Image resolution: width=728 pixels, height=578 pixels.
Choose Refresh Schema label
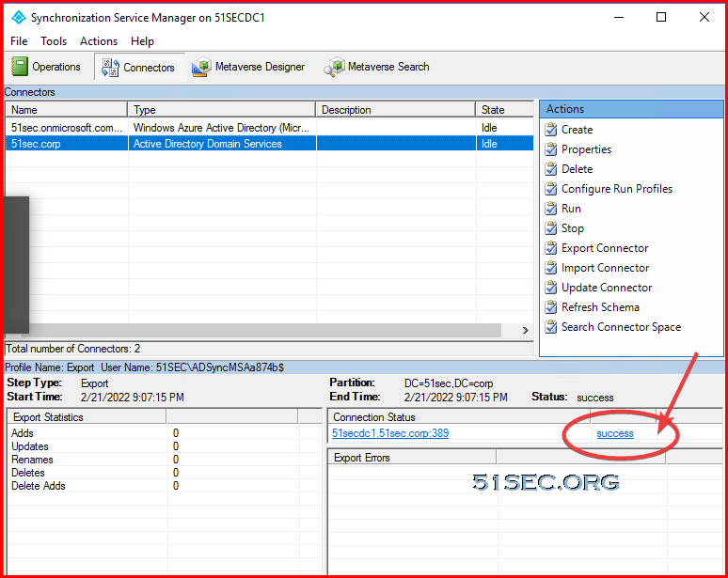click(x=600, y=307)
